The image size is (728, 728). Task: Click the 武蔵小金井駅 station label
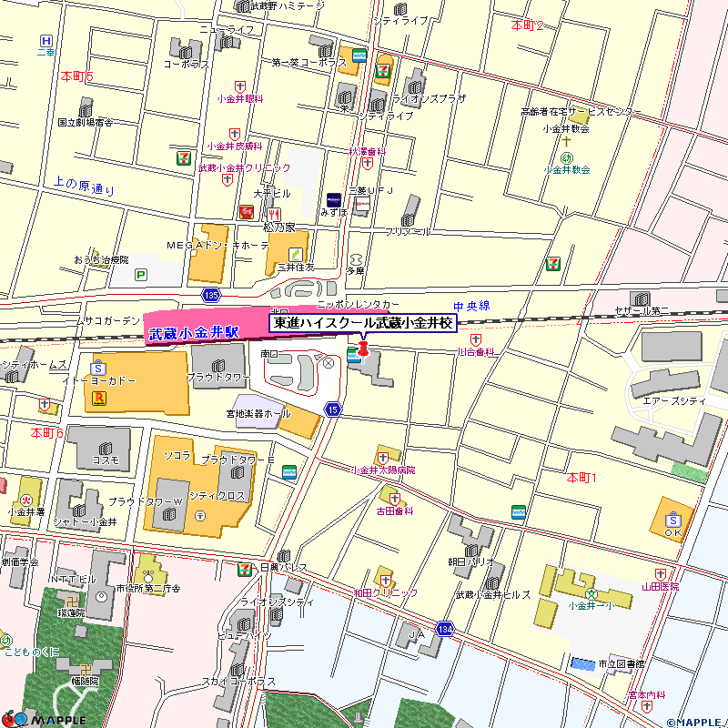(x=193, y=333)
